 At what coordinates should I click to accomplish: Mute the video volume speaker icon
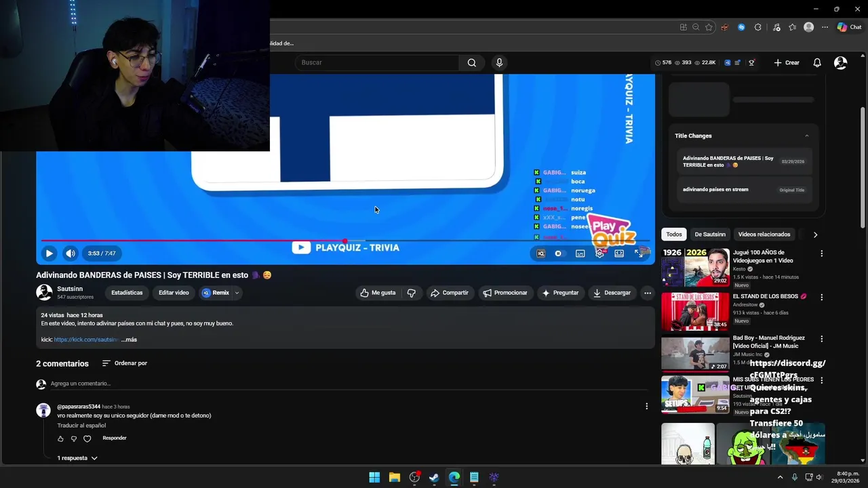[71, 253]
